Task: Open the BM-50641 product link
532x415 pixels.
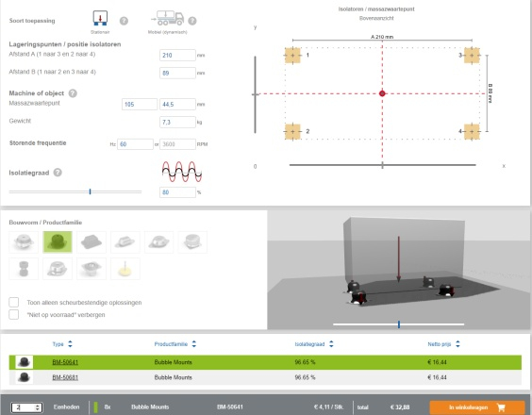Action: click(65, 362)
